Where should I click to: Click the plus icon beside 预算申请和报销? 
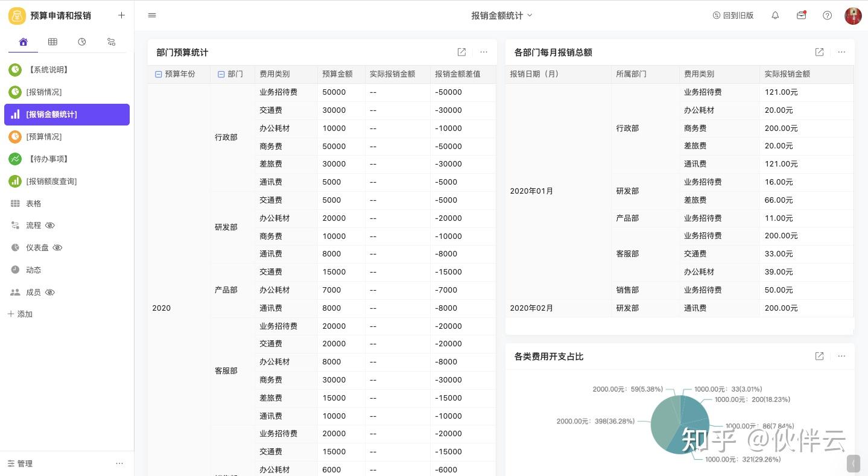[x=121, y=16]
